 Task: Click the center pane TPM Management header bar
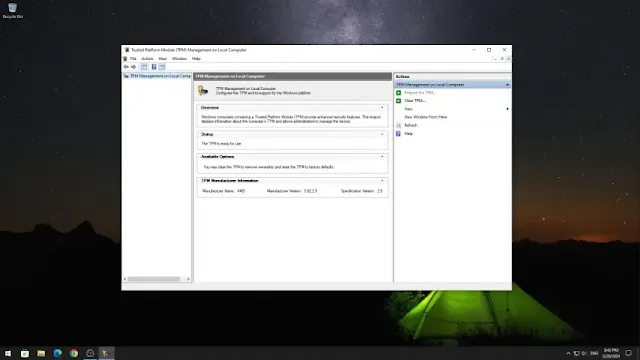293,76
